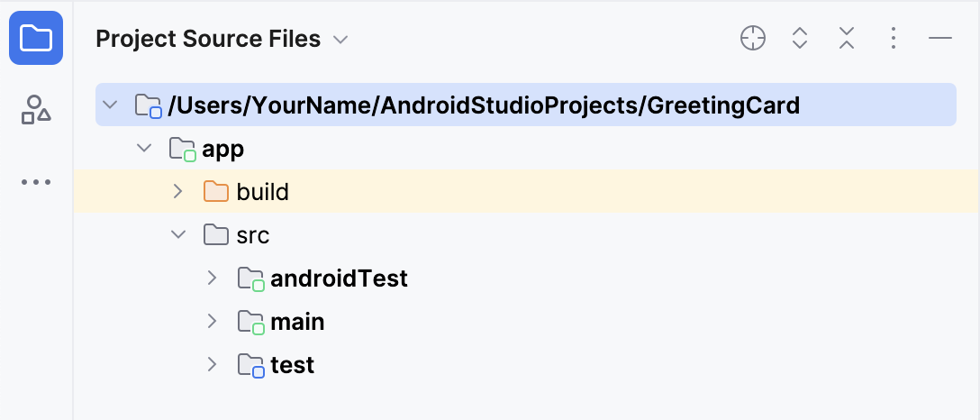This screenshot has width=980, height=420.
Task: Select the main folder item
Action: point(297,322)
